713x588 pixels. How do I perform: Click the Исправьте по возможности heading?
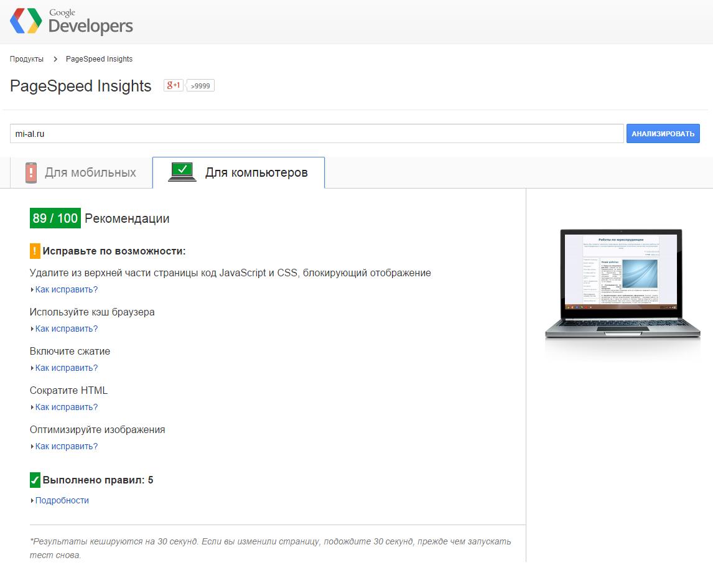[114, 251]
